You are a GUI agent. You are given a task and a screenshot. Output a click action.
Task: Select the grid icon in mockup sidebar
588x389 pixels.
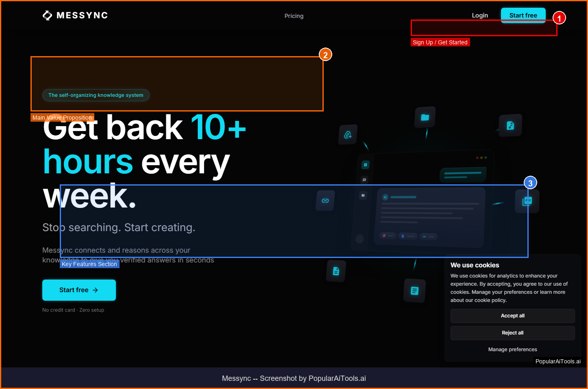click(x=365, y=165)
